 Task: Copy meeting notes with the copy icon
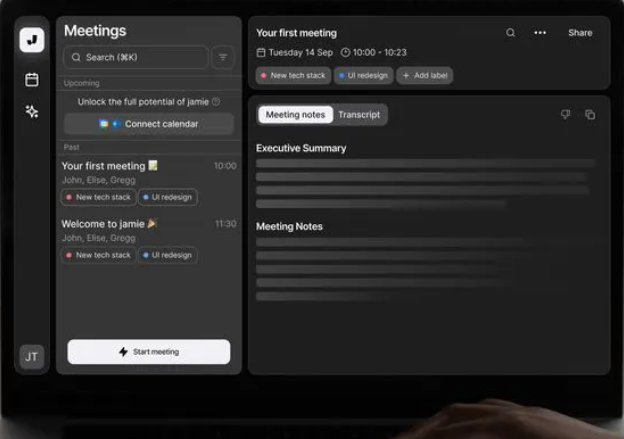click(x=590, y=115)
